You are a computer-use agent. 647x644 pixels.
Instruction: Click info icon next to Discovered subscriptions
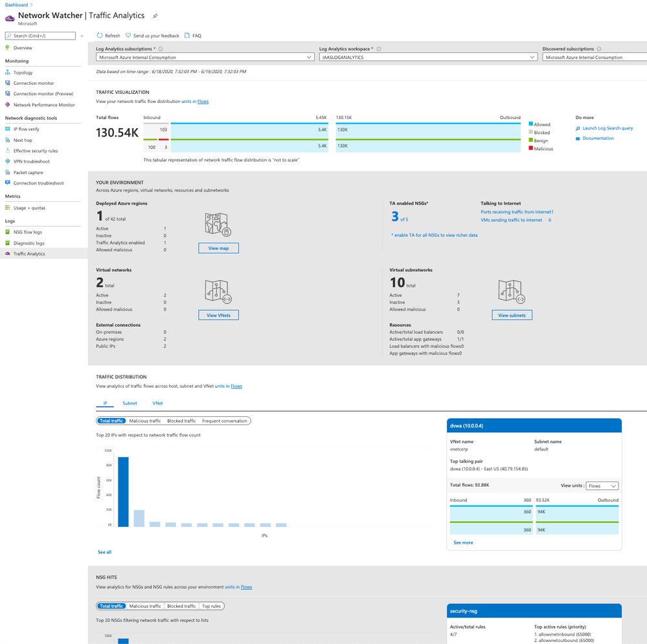click(x=598, y=49)
